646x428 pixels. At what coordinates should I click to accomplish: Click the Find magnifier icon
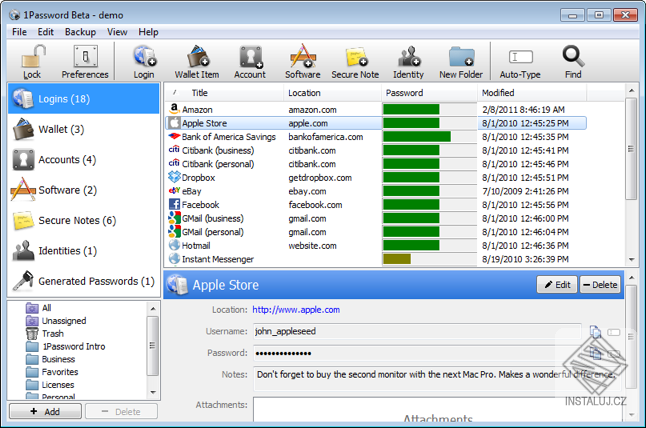[573, 56]
